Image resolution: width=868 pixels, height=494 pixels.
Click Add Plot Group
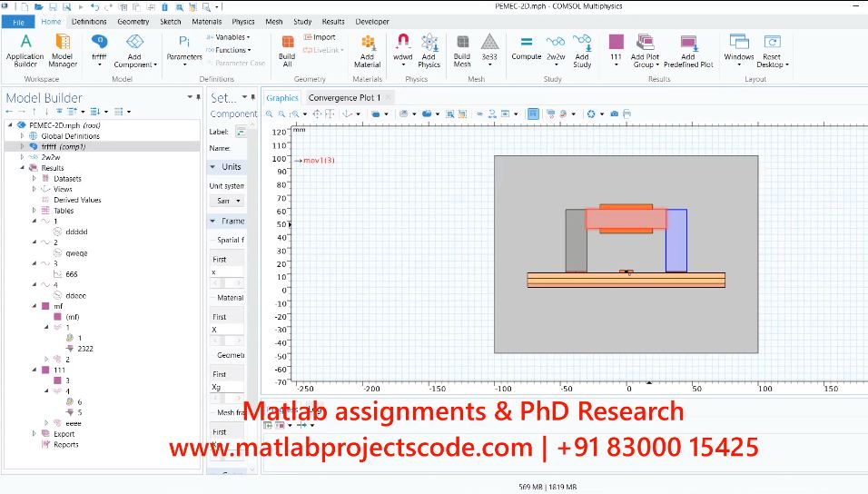(x=645, y=50)
